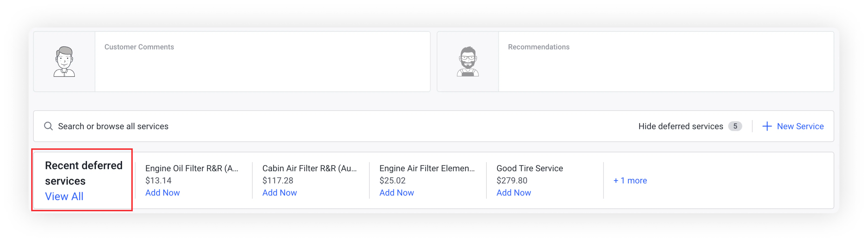Image resolution: width=868 pixels, height=243 pixels.
Task: Open View All deferred services
Action: [x=64, y=196]
